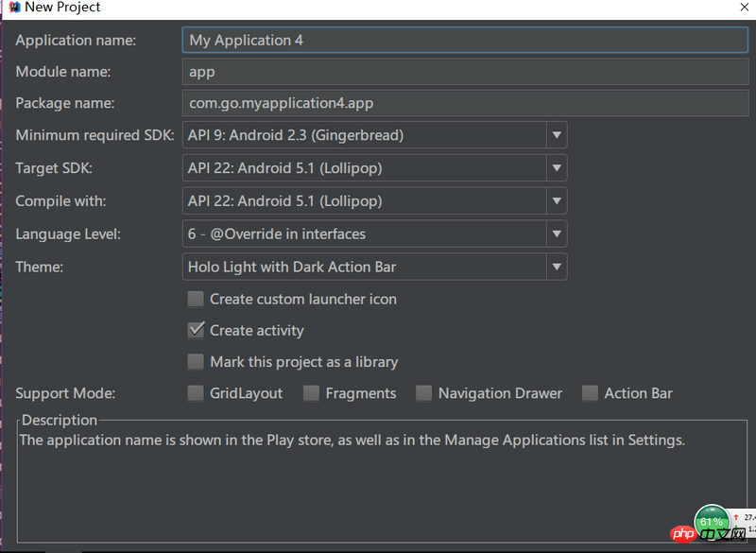Image resolution: width=756 pixels, height=553 pixels.
Task: Click the red upload speed arrow indicator
Action: (734, 517)
